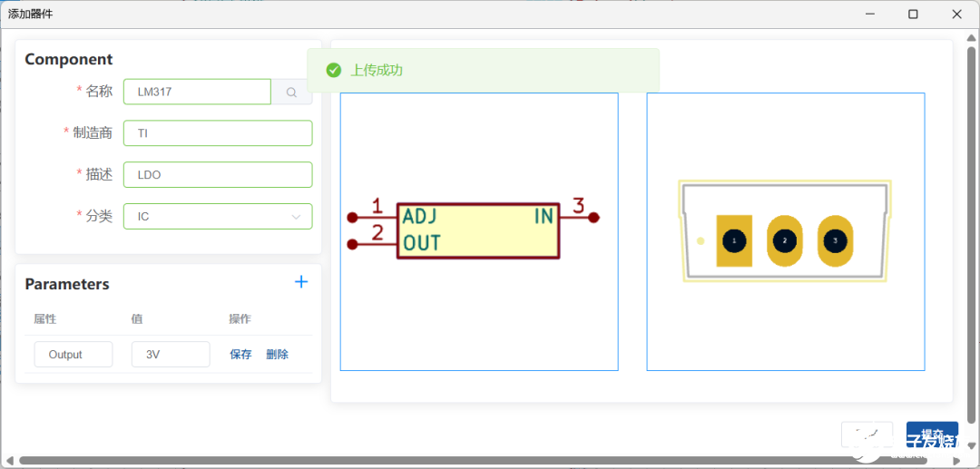Screen dimensions: 980x469
Task: Click the Parameters section heading
Action: pos(67,284)
